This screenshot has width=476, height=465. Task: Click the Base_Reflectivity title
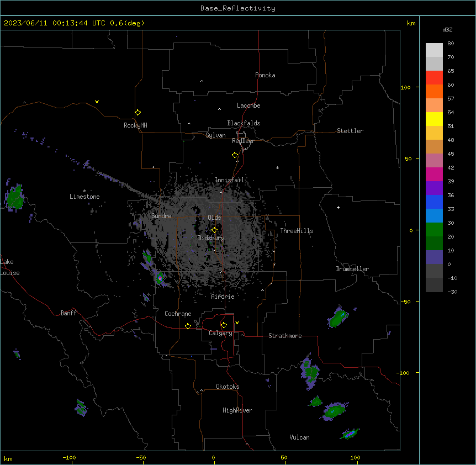[238, 8]
